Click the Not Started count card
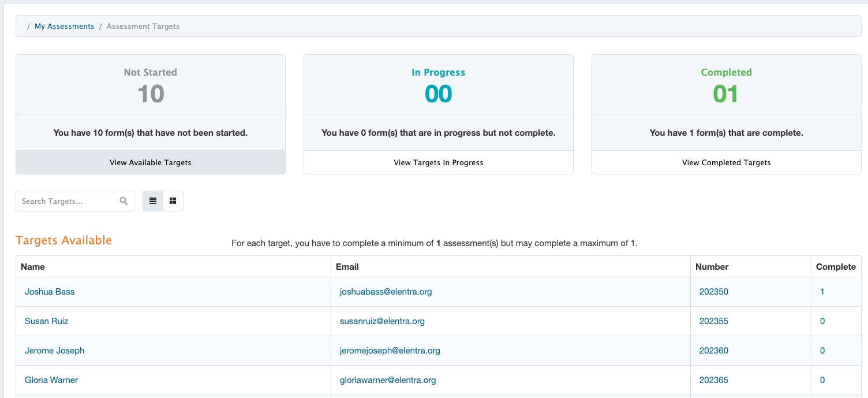Viewport: 868px width, 398px height. pyautogui.click(x=150, y=85)
